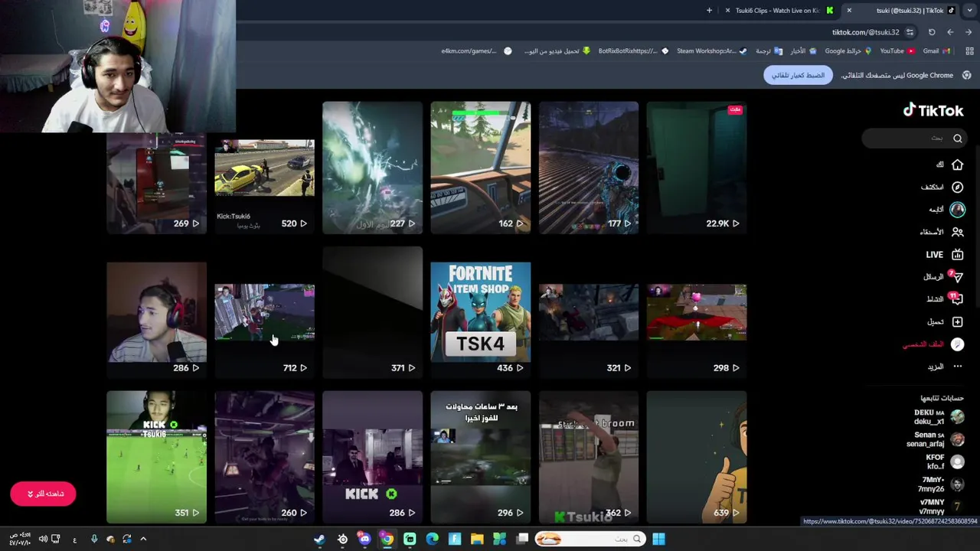Open the Profile item in sidebar
980x551 pixels.
tap(933, 344)
